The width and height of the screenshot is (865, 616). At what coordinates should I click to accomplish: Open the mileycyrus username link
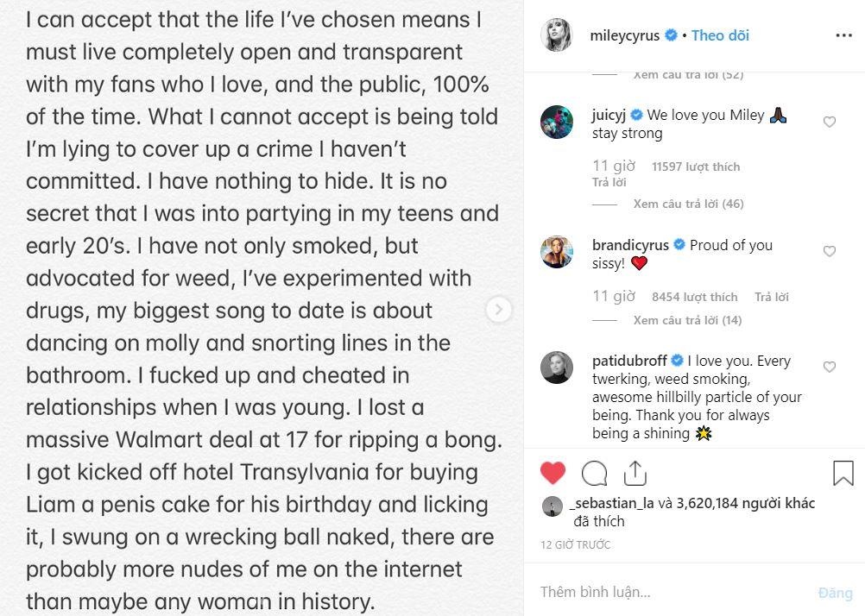pyautogui.click(x=624, y=35)
